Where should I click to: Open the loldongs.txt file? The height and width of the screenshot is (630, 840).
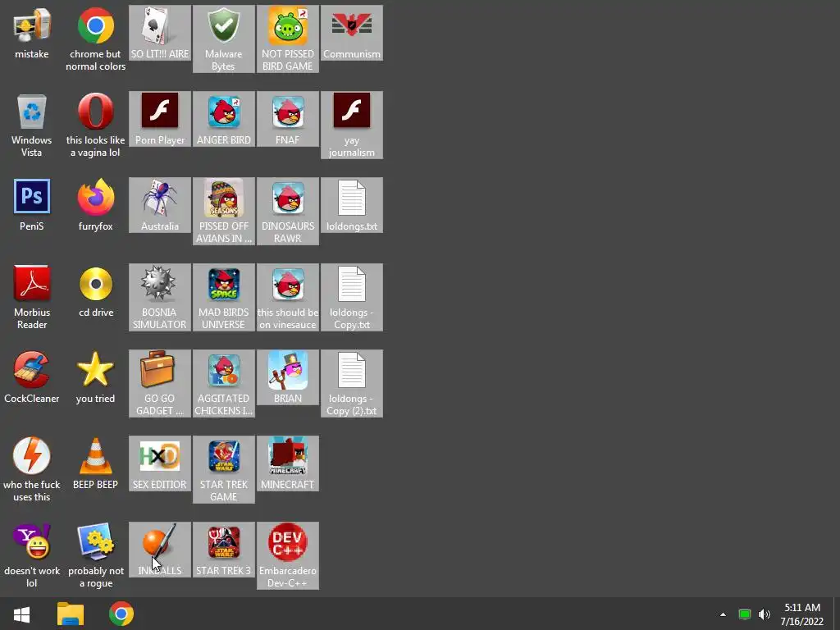click(351, 205)
